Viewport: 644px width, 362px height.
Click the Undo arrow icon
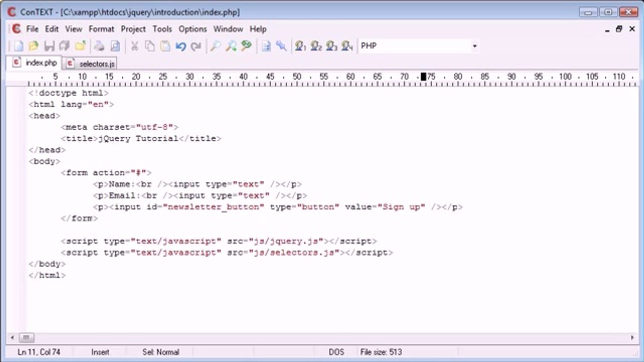pyautogui.click(x=181, y=46)
